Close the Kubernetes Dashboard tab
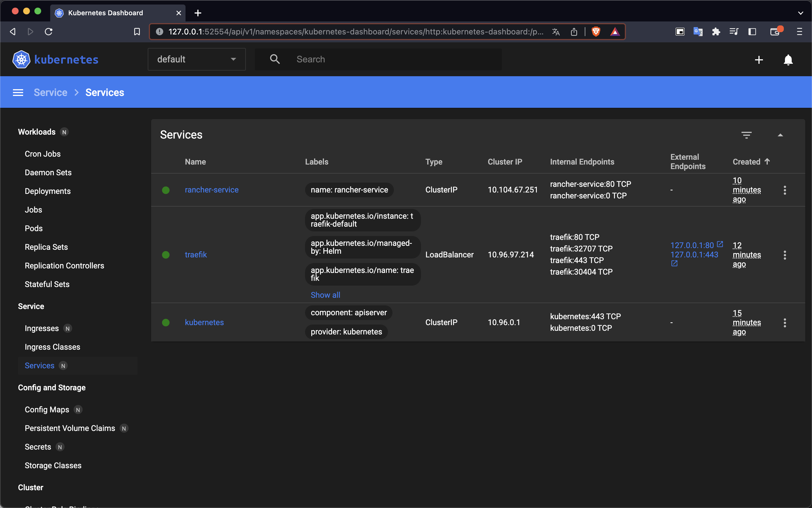Screen dimensions: 812x508 178,13
